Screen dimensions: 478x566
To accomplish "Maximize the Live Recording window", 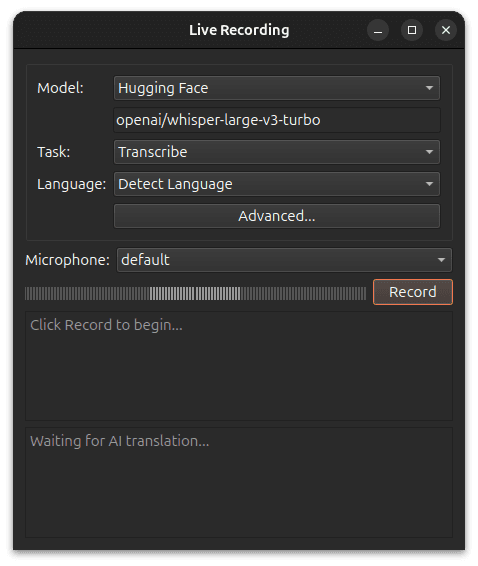I will [412, 30].
